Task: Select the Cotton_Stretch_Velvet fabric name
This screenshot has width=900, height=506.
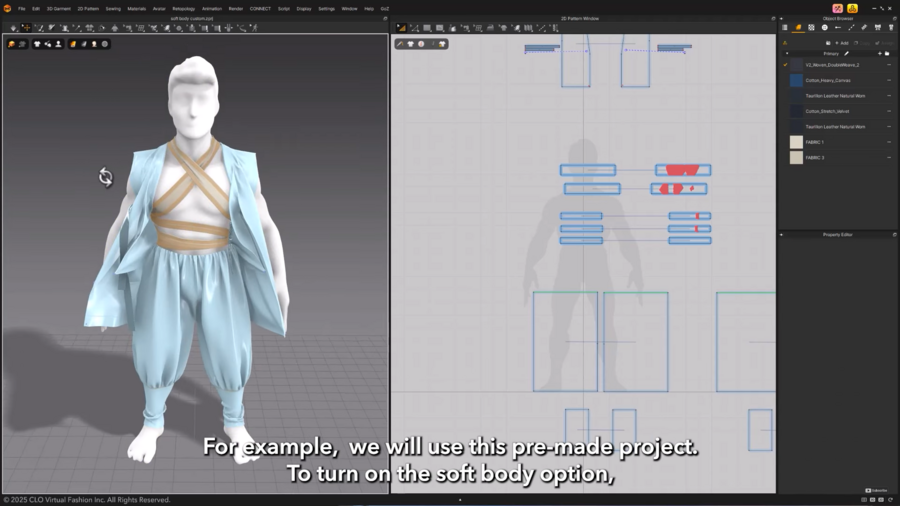Action: pyautogui.click(x=827, y=111)
